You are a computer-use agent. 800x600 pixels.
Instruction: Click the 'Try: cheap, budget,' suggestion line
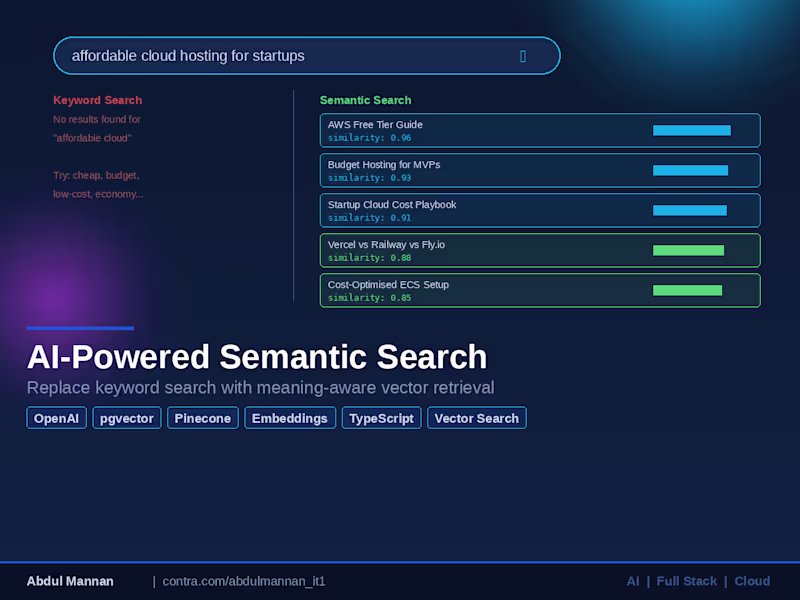(96, 176)
